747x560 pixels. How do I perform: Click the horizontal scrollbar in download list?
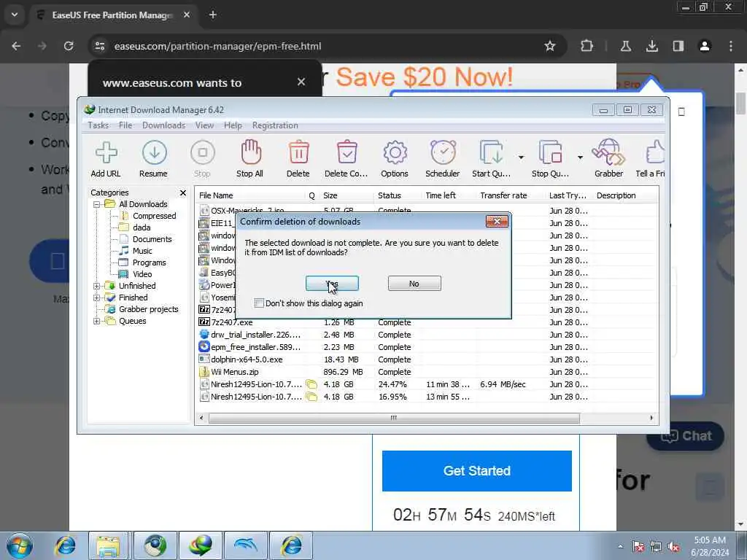394,418
